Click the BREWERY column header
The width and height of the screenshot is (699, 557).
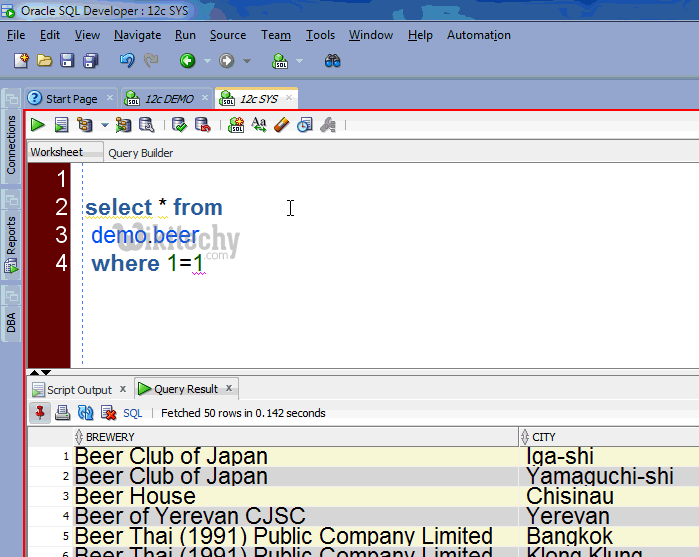(110, 437)
